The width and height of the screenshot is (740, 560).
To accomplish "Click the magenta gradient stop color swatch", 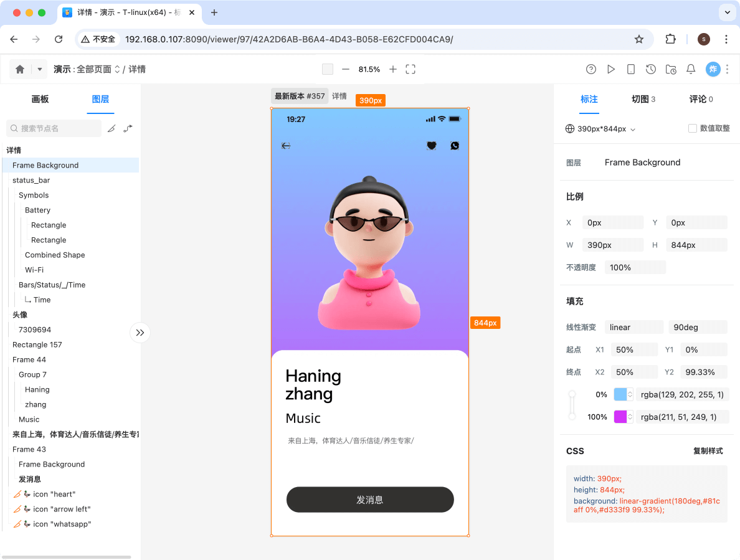I will click(619, 417).
